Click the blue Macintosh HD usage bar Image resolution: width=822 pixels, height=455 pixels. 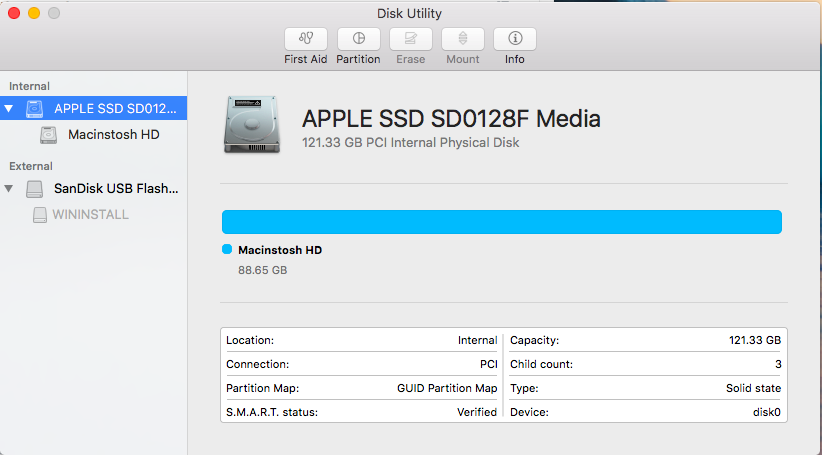(x=502, y=222)
